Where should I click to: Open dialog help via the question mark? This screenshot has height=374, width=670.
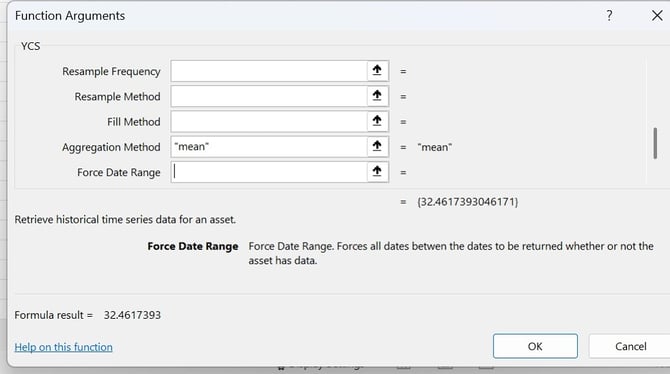(609, 16)
